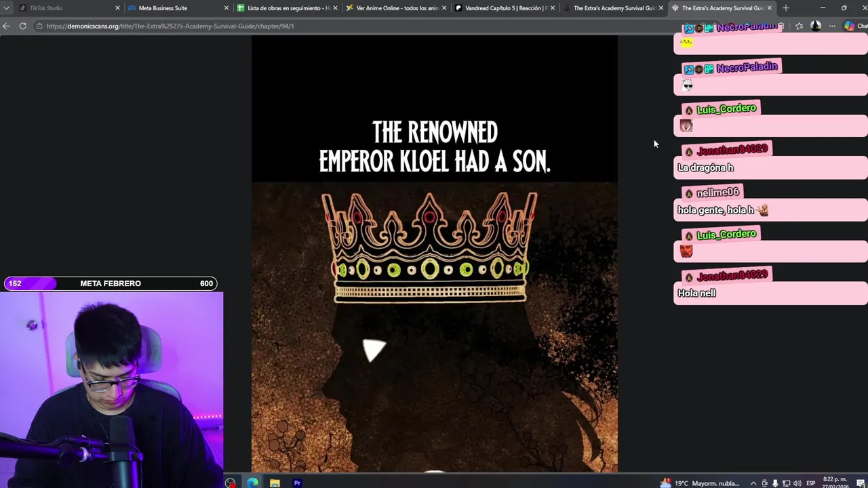The image size is (868, 488).
Task: Click the white arrow on the silhouette
Action: [x=373, y=350]
